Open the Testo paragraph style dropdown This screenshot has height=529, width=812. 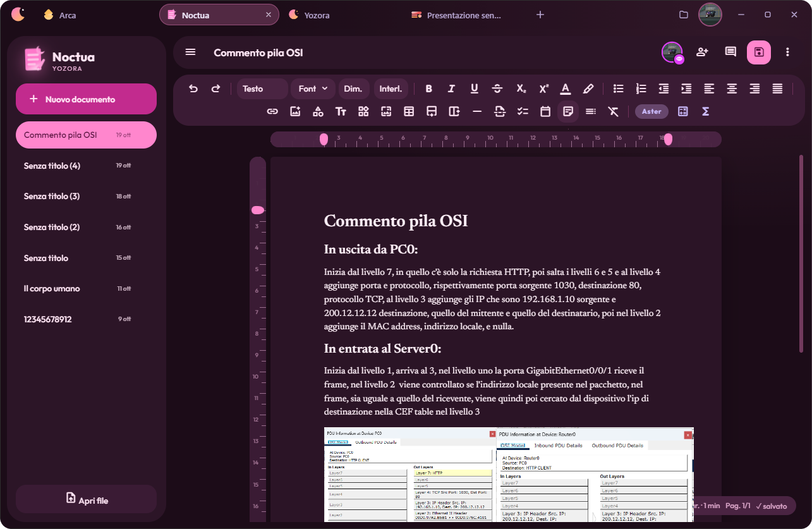(x=262, y=89)
